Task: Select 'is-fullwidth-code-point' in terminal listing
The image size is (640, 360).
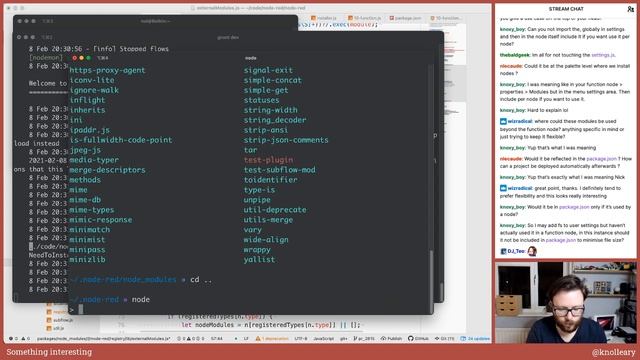Action: click(121, 140)
